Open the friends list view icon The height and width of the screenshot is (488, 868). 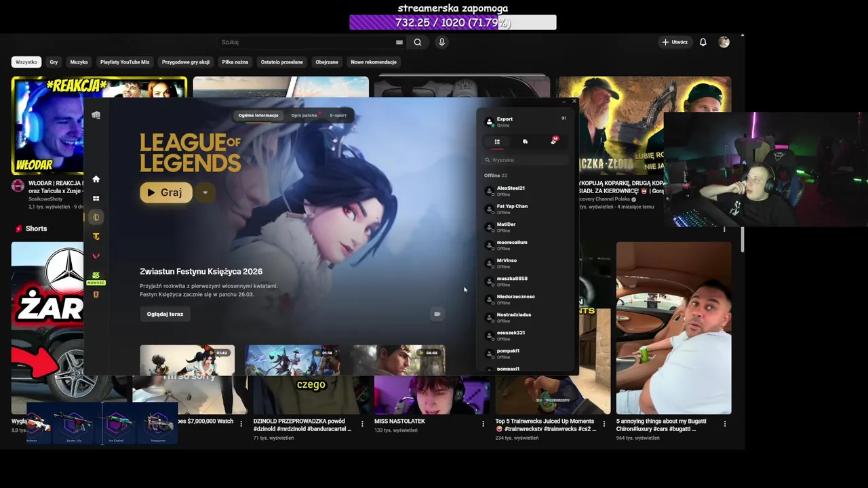497,142
